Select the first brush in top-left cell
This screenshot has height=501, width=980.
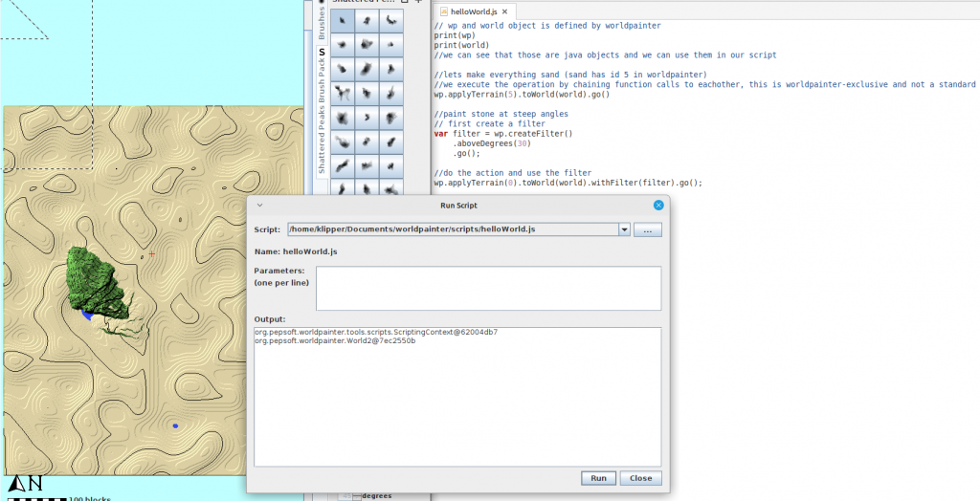(x=343, y=21)
